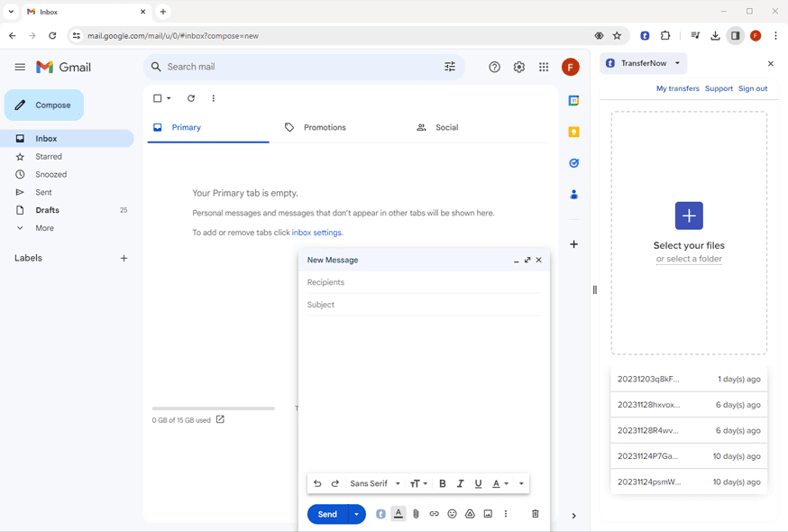Open My transfers in the TransferNow panel
Image resolution: width=788 pixels, height=532 pixels.
coord(678,88)
